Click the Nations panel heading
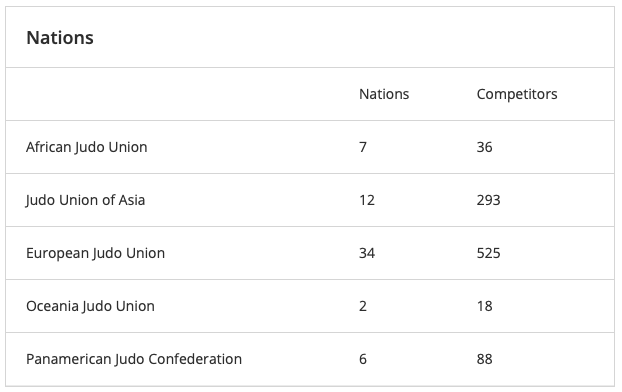Screen dimensions: 622x392 (60, 38)
